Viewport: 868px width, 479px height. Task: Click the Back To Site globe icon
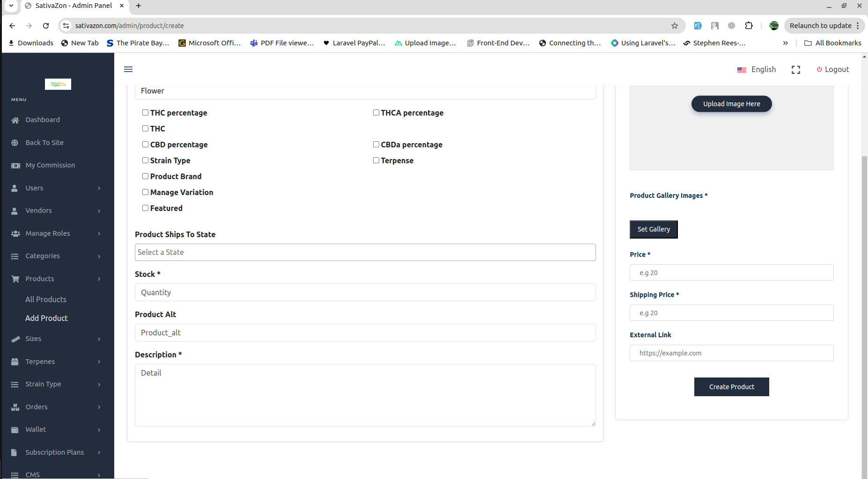(x=15, y=143)
